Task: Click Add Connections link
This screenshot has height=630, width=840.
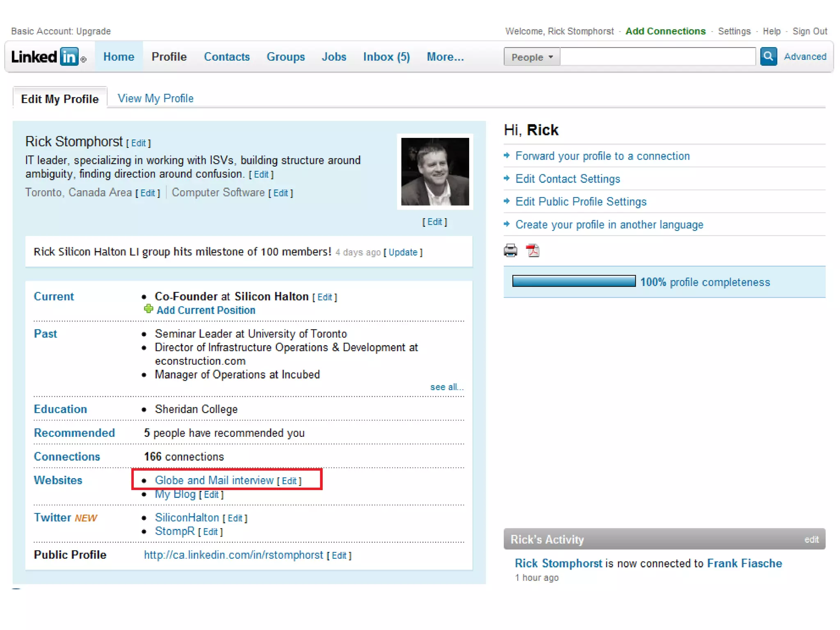Action: coord(665,31)
